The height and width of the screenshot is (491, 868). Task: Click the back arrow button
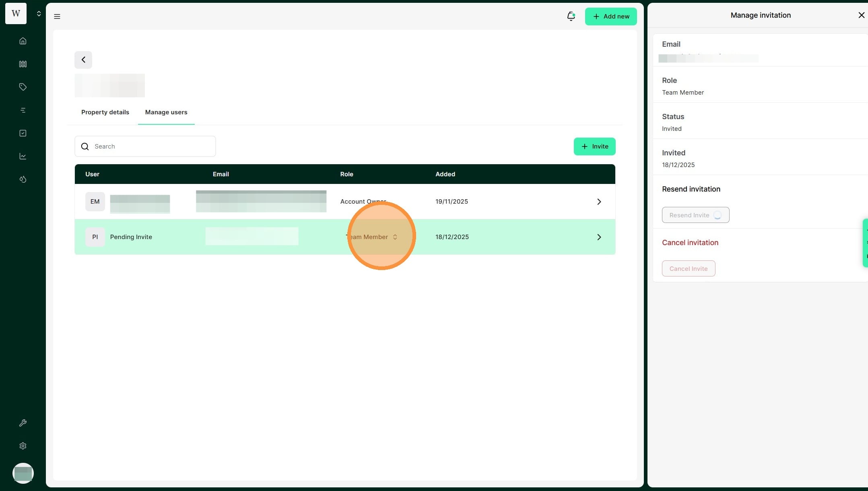click(x=83, y=60)
